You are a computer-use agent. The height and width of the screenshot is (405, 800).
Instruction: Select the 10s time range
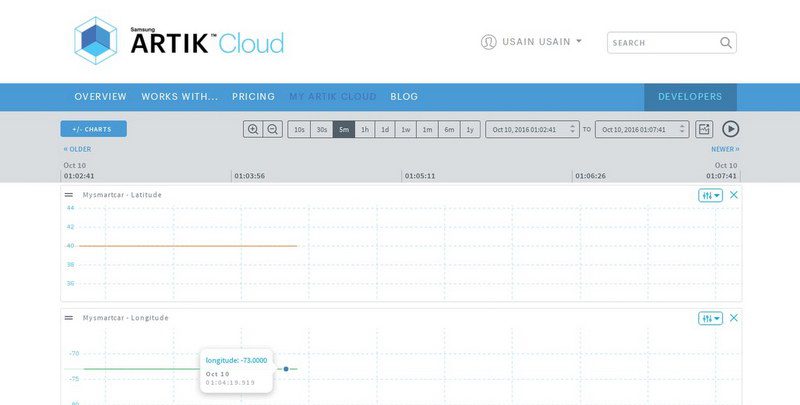click(299, 130)
